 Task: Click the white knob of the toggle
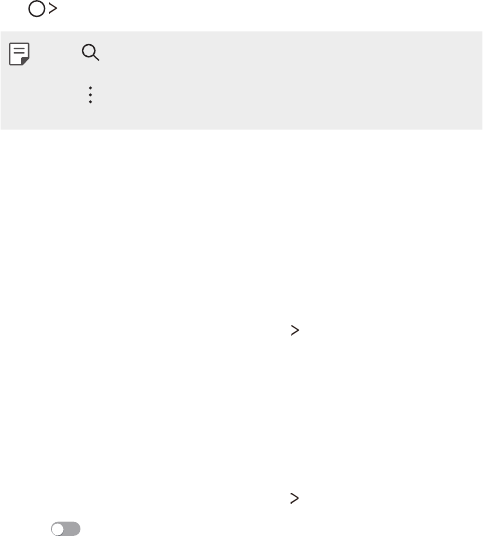(x=57, y=529)
